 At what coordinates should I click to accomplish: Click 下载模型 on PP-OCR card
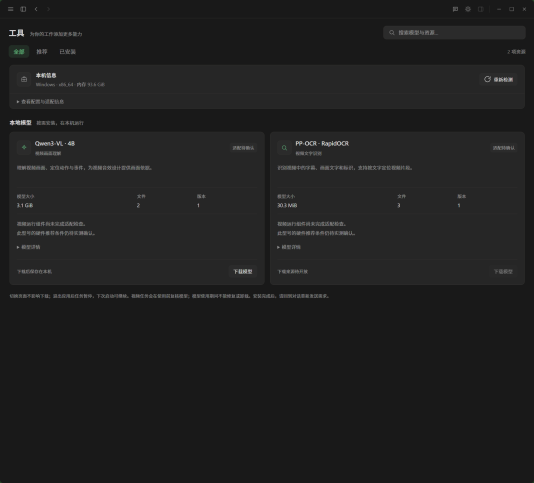(503, 271)
